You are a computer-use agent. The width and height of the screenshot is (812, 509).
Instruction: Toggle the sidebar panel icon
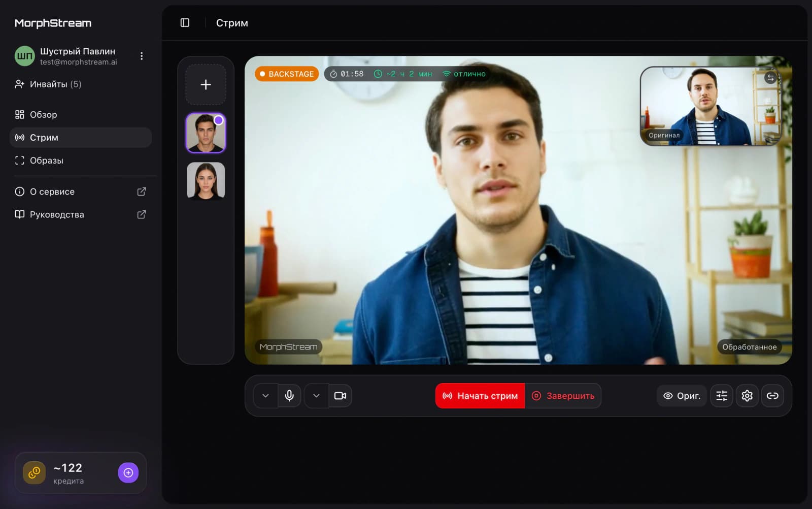coord(185,23)
